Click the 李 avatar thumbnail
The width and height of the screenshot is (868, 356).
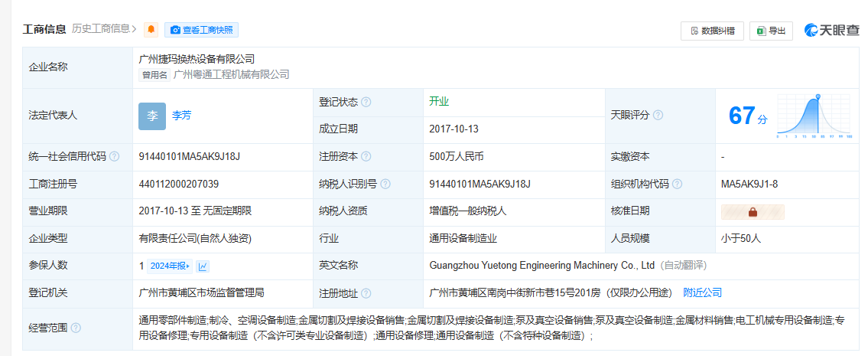tap(152, 116)
